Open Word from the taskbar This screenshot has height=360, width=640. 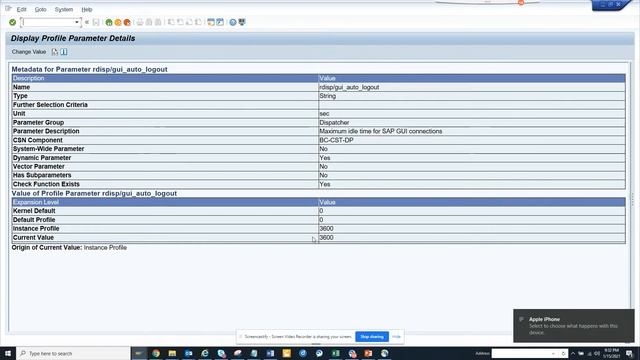click(x=270, y=353)
